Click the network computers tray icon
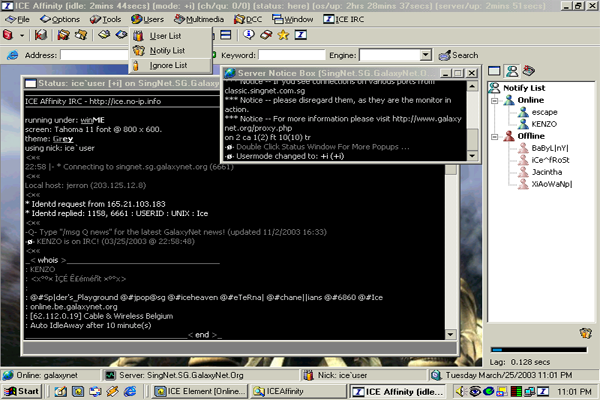The width and height of the screenshot is (600, 400). (x=530, y=391)
